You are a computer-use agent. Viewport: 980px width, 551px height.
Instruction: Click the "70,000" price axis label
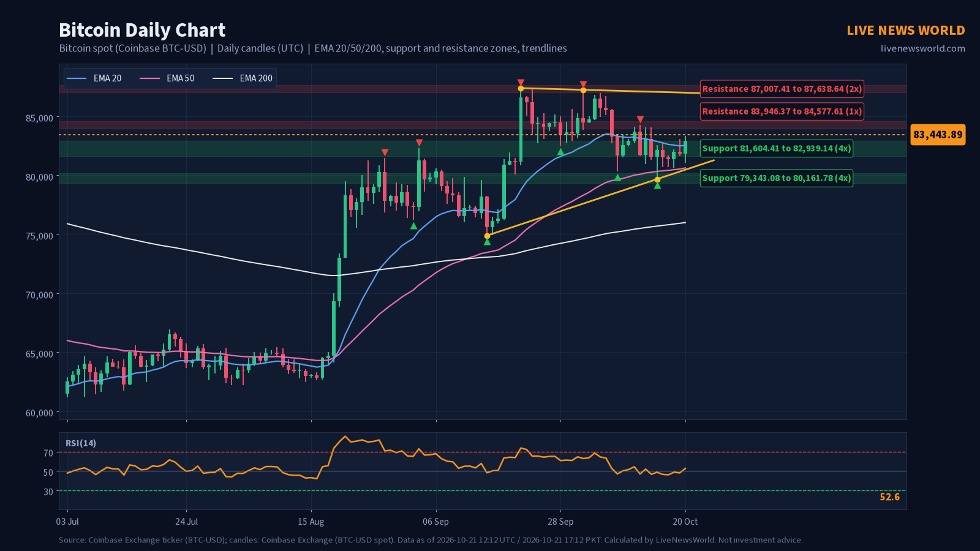tap(40, 294)
